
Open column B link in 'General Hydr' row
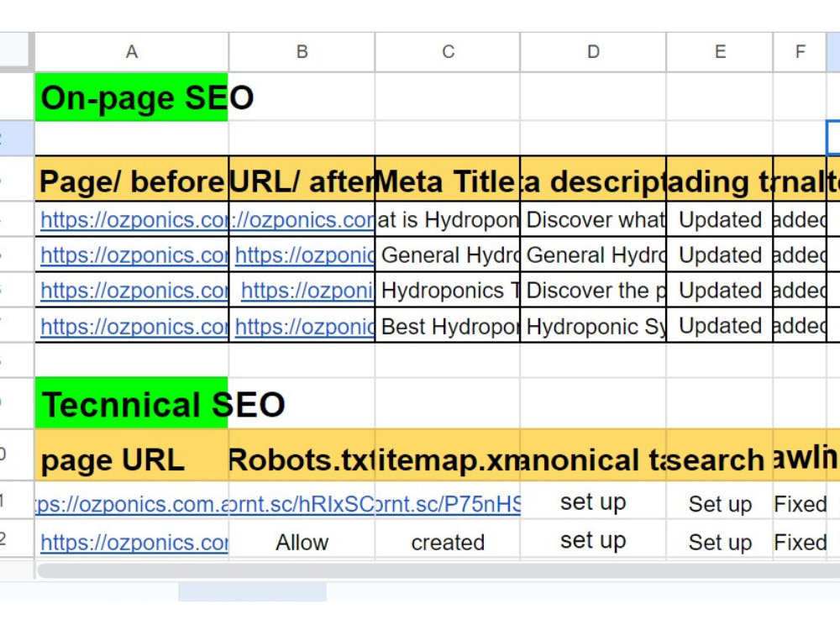tap(304, 255)
